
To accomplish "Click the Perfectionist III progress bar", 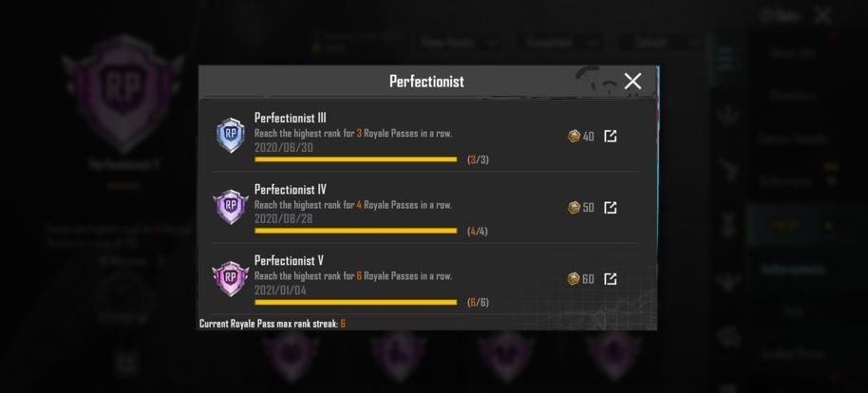I will point(356,159).
